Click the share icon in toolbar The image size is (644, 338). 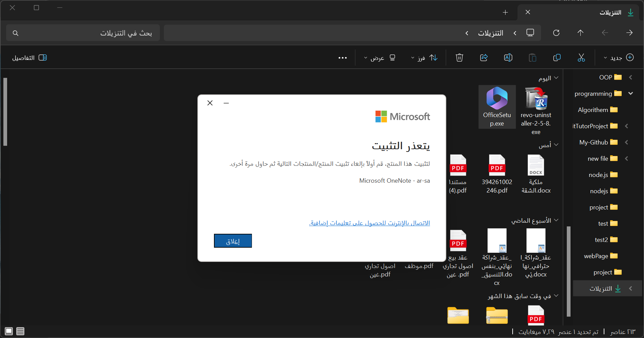[x=484, y=58]
